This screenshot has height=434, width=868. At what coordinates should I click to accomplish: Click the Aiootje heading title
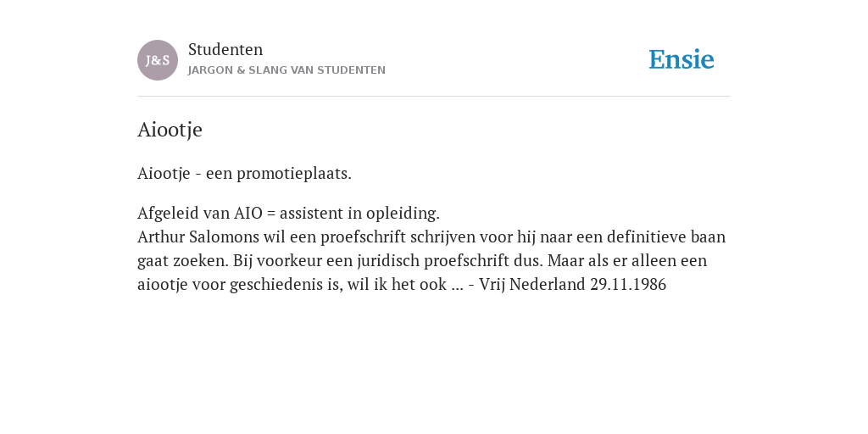coord(170,130)
